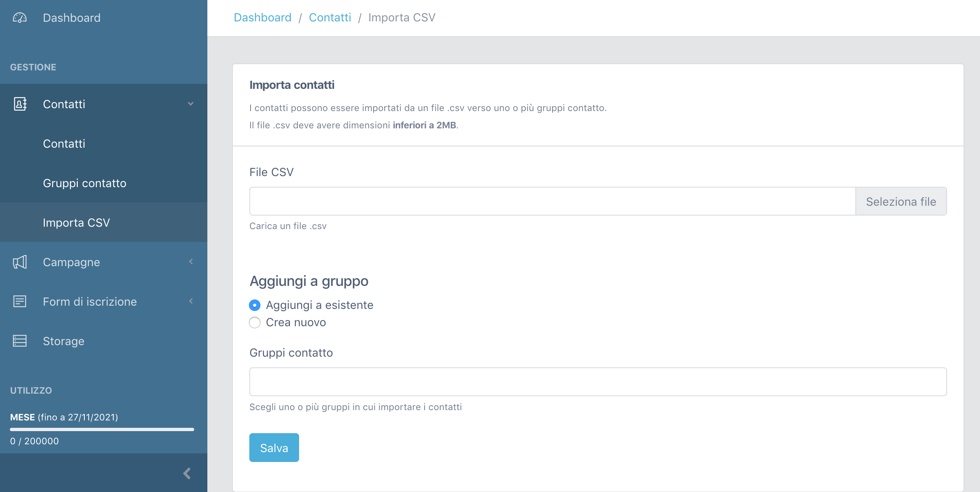Viewport: 980px width, 492px height.
Task: Collapse the Contatti menu chevron
Action: tap(190, 104)
